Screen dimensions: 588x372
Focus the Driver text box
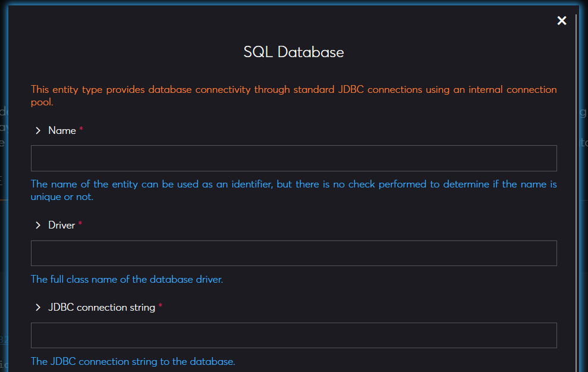(x=294, y=253)
